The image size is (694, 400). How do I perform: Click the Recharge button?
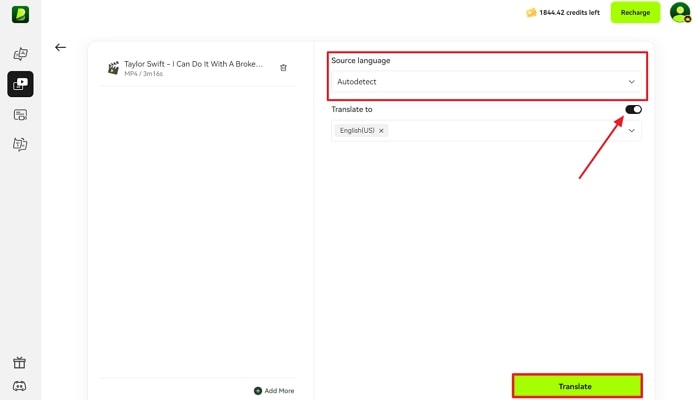tap(635, 13)
